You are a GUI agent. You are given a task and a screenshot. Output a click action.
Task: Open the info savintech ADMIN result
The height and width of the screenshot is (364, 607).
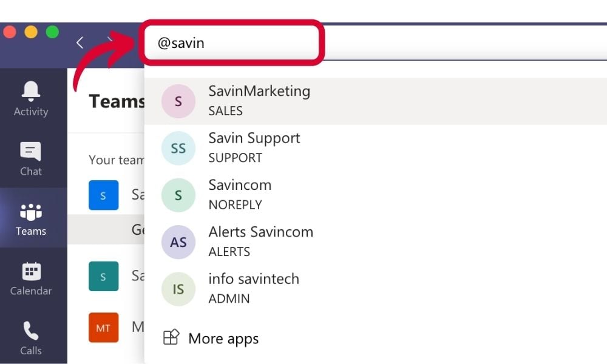point(254,288)
